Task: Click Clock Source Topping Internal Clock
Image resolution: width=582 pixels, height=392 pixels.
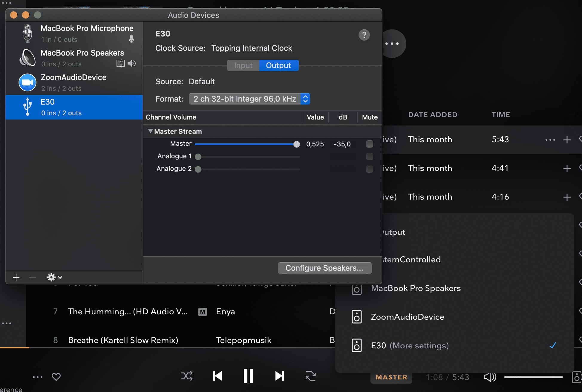Action: (x=252, y=48)
